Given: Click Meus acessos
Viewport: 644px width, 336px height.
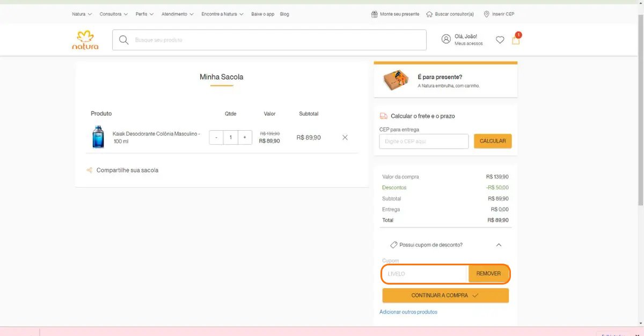Looking at the screenshot, I should click(x=469, y=43).
